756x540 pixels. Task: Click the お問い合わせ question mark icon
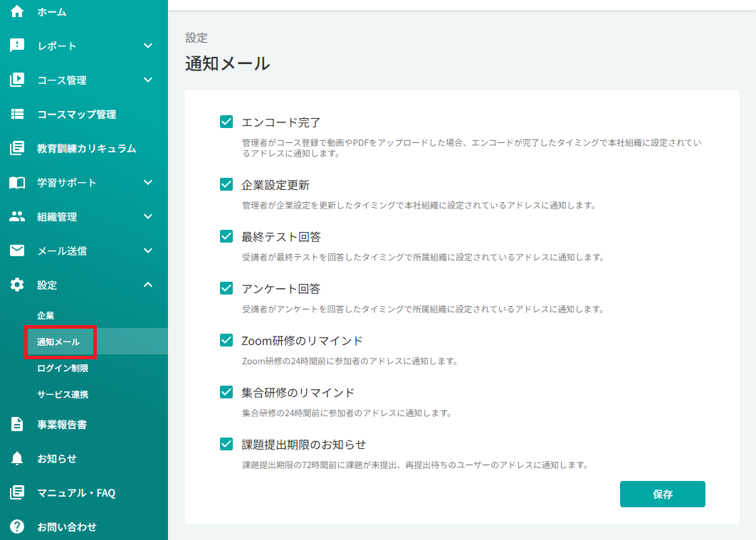click(17, 526)
